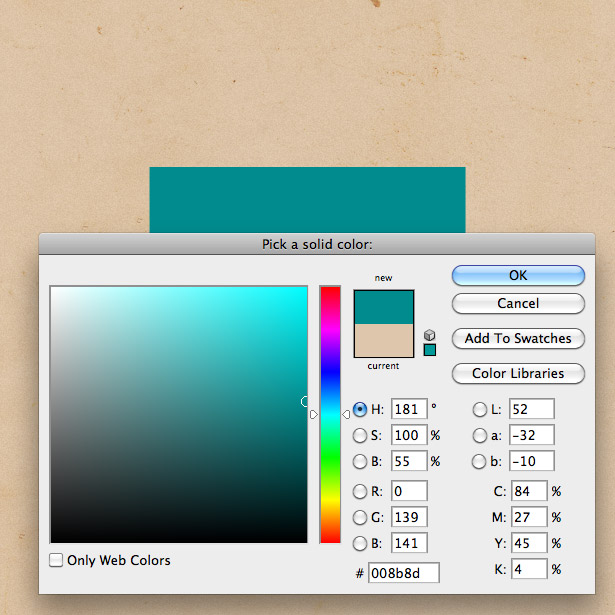The width and height of the screenshot is (615, 615).
Task: Click the Cancel button
Action: click(x=518, y=303)
